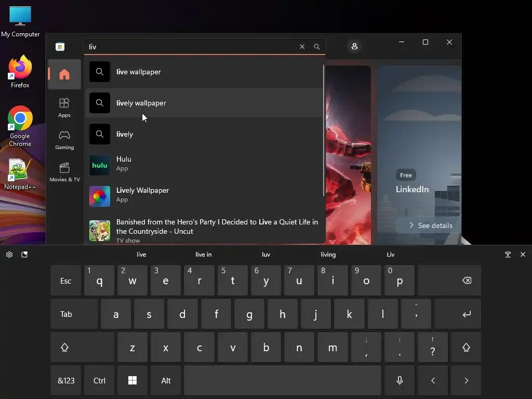Click the keyboard dock/undock icon
This screenshot has width=532, height=399.
[x=508, y=255]
